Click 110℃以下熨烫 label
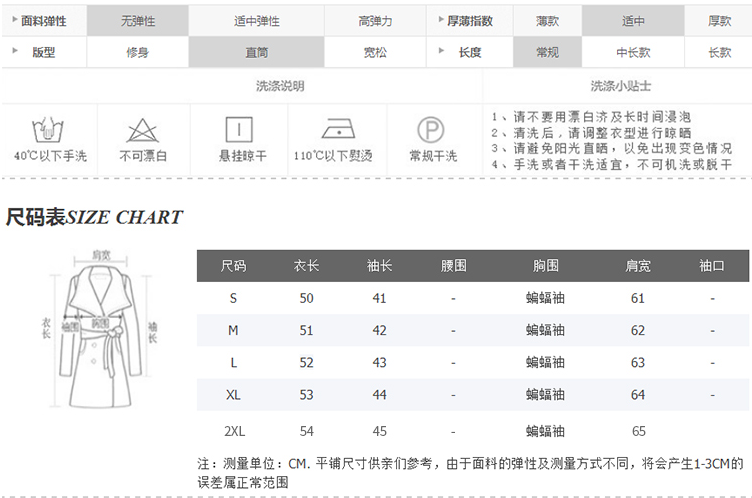Screen dimensions: 752x498 (x=333, y=156)
